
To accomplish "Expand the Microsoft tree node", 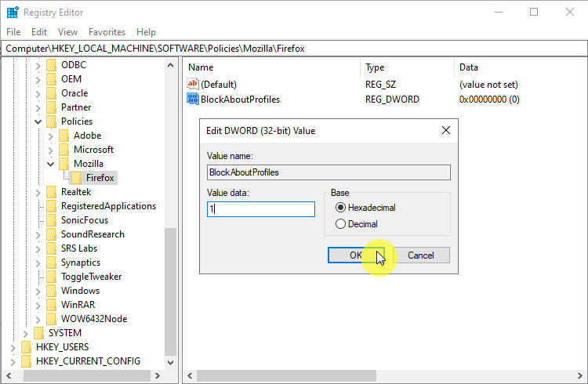I will [51, 150].
